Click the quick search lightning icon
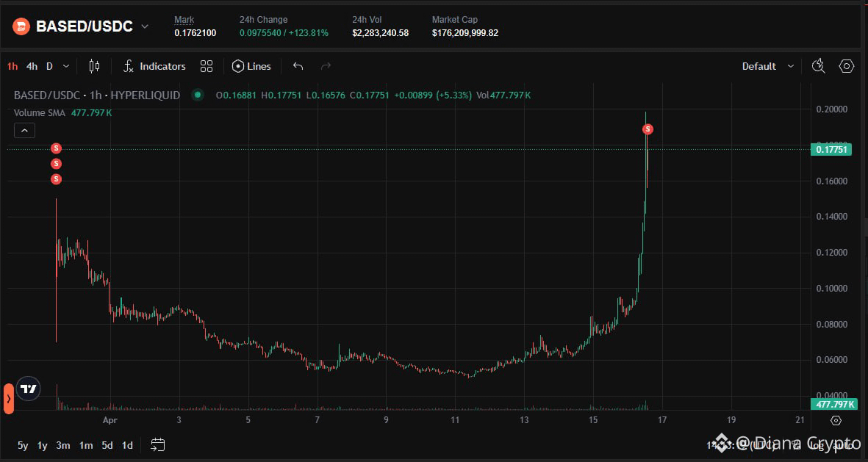The width and height of the screenshot is (868, 462). click(818, 66)
